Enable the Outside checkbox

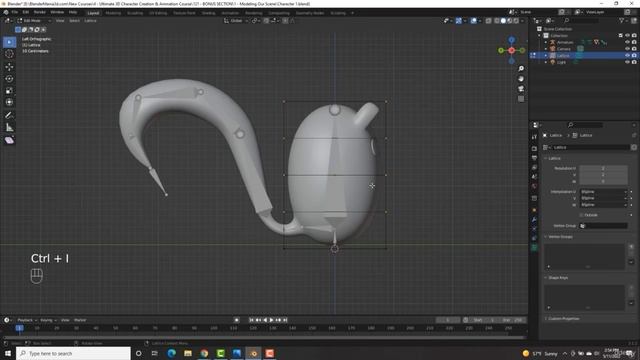pyautogui.click(x=581, y=215)
